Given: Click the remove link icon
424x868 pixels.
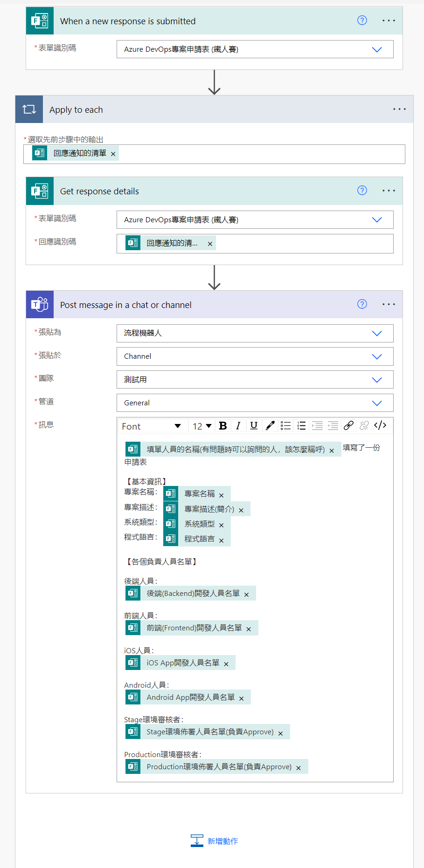Looking at the screenshot, I should (x=364, y=425).
